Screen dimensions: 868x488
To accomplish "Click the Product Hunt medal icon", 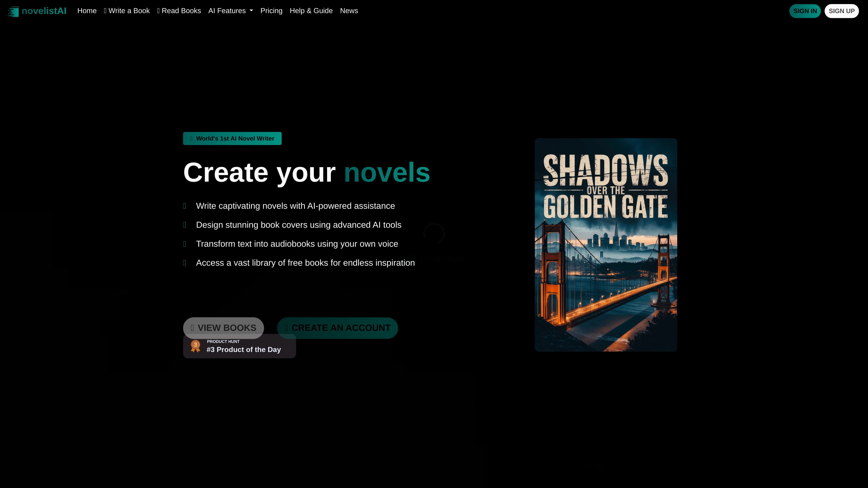I will pyautogui.click(x=196, y=346).
